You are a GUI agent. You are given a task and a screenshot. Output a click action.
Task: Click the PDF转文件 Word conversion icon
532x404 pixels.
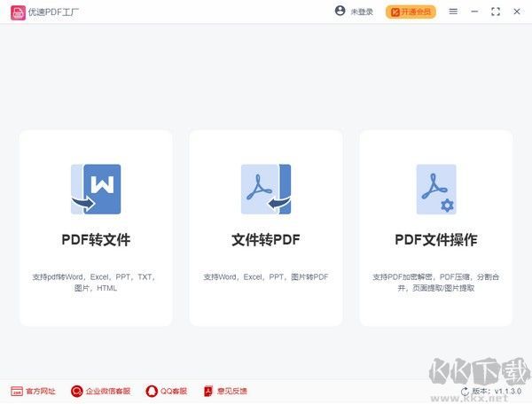[96, 189]
